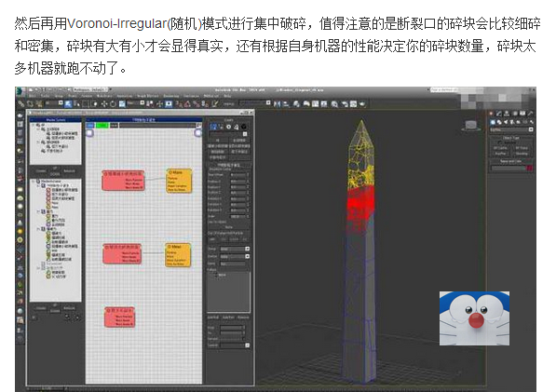The image size is (556, 392).
Task: Open the Create tab of the command panel
Action: click(x=492, y=114)
